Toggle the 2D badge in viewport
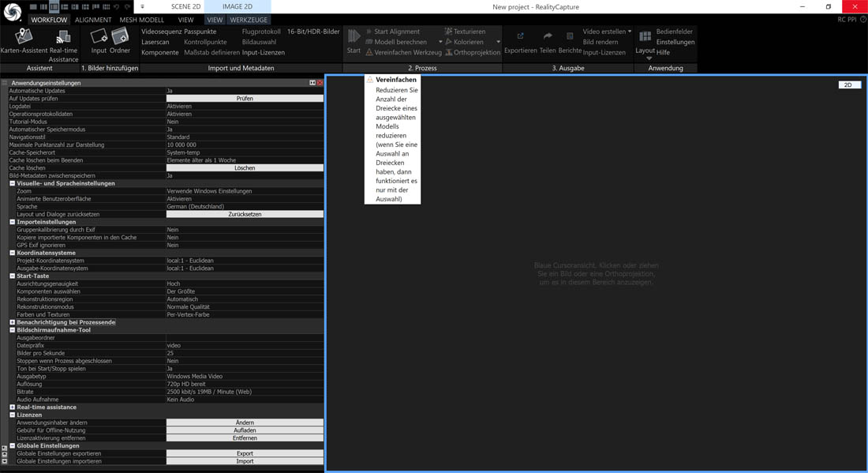868x473 pixels. [848, 84]
